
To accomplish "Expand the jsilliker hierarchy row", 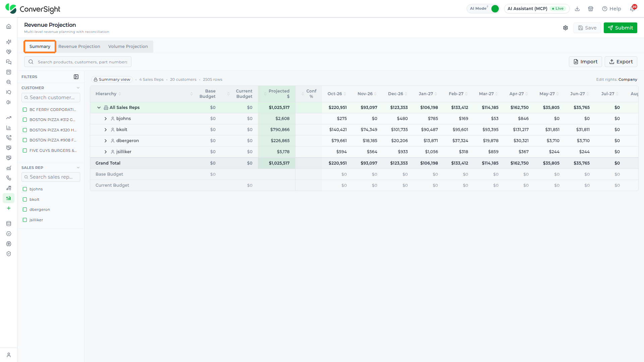I will [x=105, y=152].
